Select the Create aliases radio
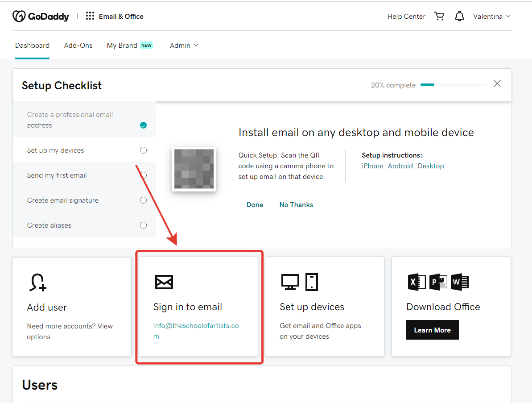The height and width of the screenshot is (403, 532). pyautogui.click(x=144, y=225)
